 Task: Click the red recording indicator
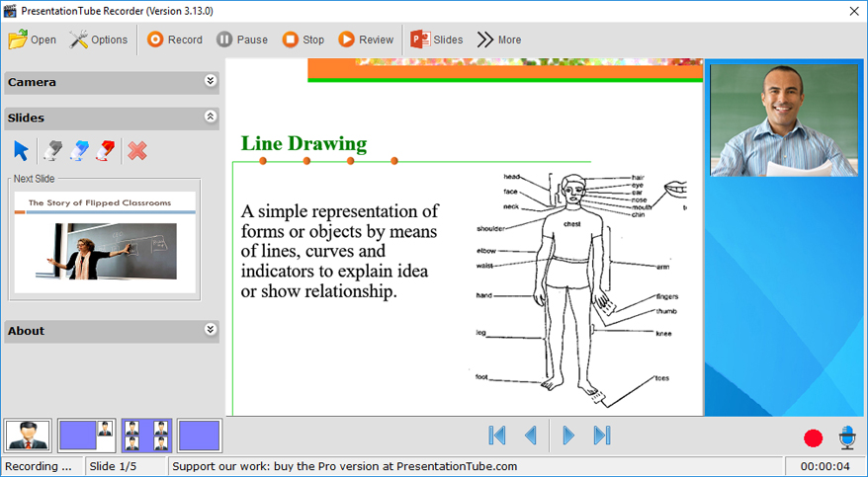click(813, 437)
